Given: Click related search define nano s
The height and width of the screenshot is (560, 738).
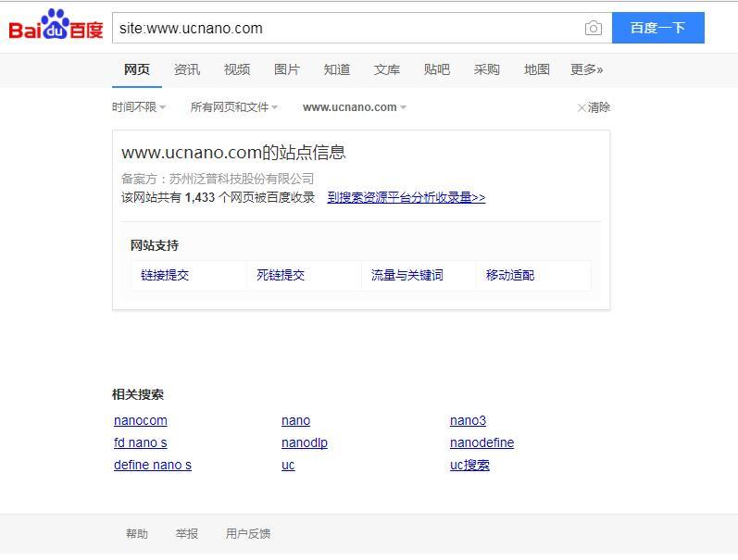Looking at the screenshot, I should (153, 465).
